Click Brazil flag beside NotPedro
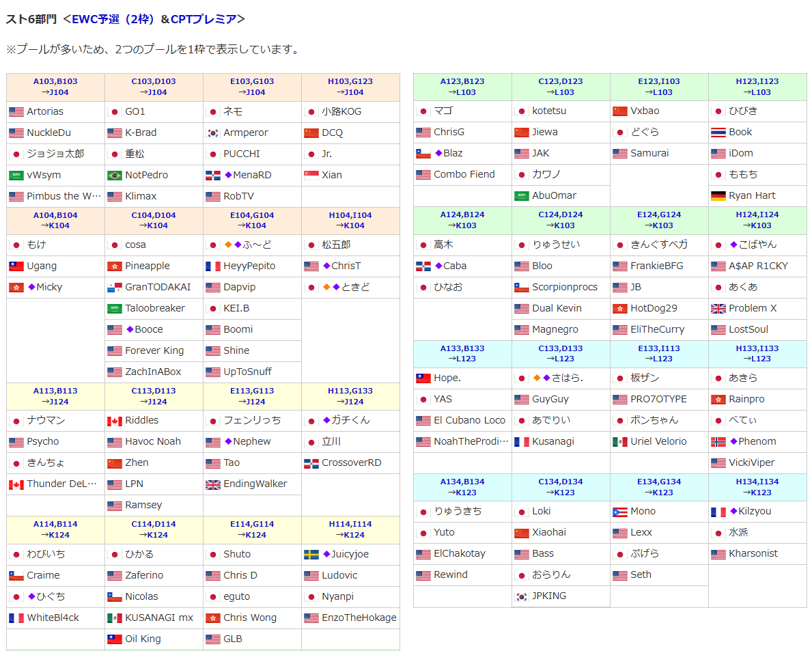The image size is (812, 651). tap(115, 176)
